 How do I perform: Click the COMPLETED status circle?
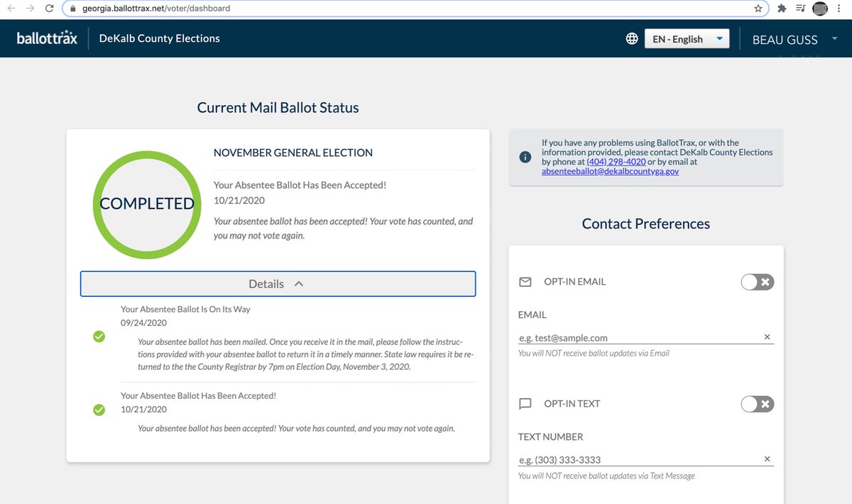click(147, 204)
